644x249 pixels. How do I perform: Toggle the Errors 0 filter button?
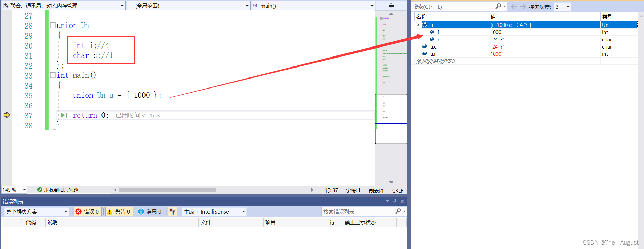tap(87, 211)
